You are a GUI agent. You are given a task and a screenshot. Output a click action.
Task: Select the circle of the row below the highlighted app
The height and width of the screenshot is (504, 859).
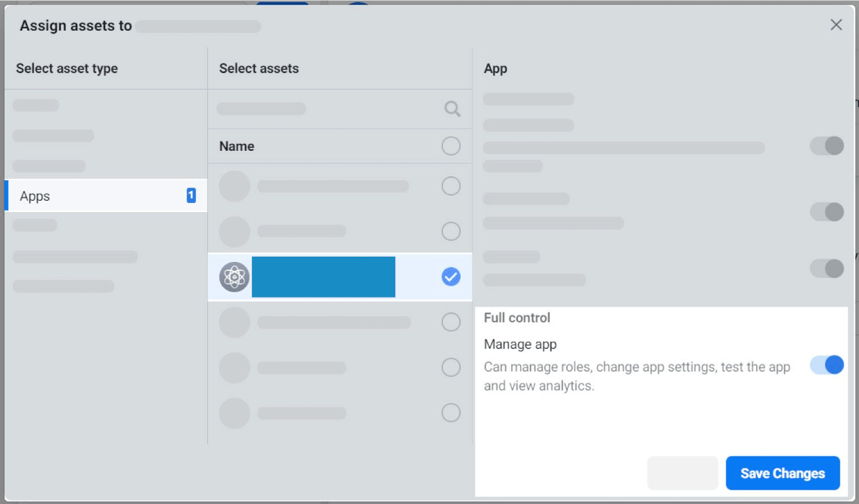click(450, 322)
